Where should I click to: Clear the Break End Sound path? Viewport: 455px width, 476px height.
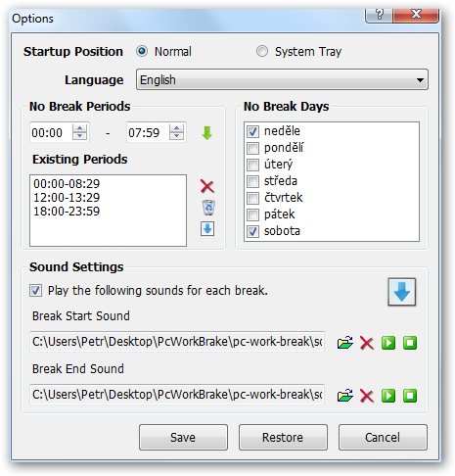pos(367,396)
